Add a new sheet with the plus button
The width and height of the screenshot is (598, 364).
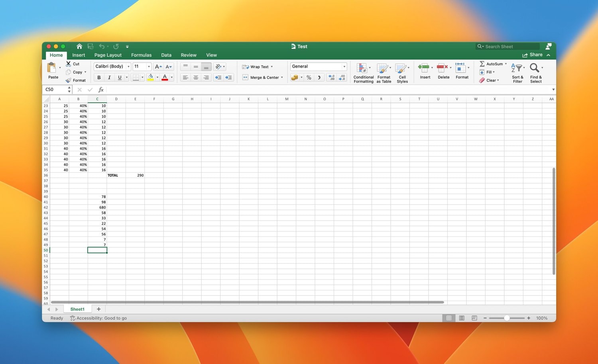click(x=98, y=309)
